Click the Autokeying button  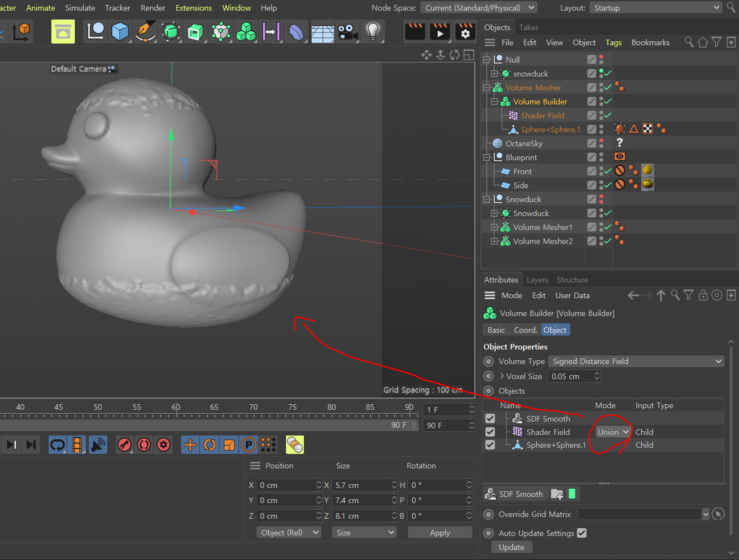tap(144, 445)
